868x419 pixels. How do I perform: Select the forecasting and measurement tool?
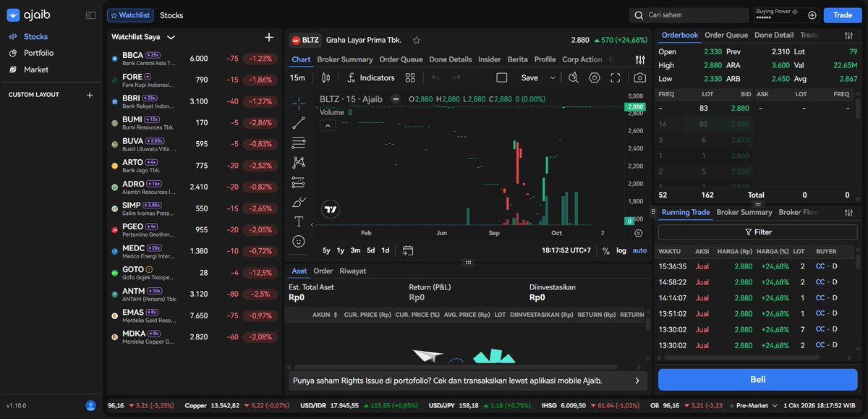point(299,182)
